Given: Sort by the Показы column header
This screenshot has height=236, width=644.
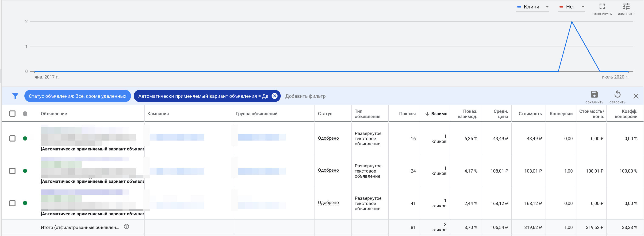Looking at the screenshot, I should pos(407,114).
